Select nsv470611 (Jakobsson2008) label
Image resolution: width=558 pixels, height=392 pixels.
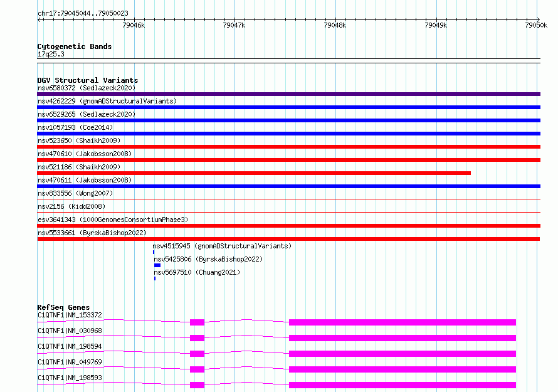point(85,180)
